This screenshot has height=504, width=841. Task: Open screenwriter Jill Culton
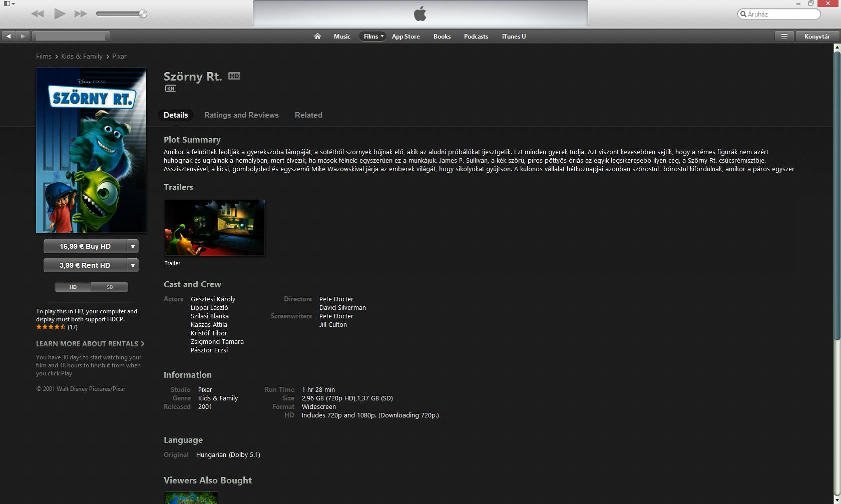coord(333,325)
